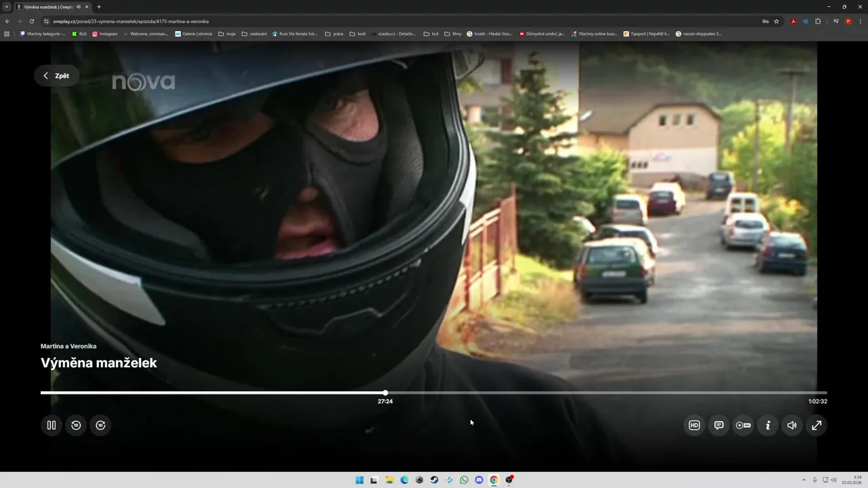Open the Chrome profile avatar
The height and width of the screenshot is (488, 868).
coord(848,21)
